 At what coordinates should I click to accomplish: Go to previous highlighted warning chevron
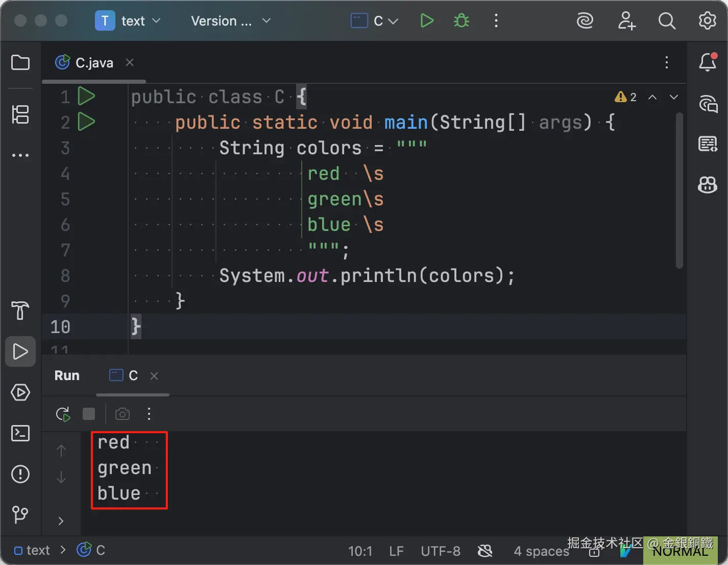click(652, 97)
